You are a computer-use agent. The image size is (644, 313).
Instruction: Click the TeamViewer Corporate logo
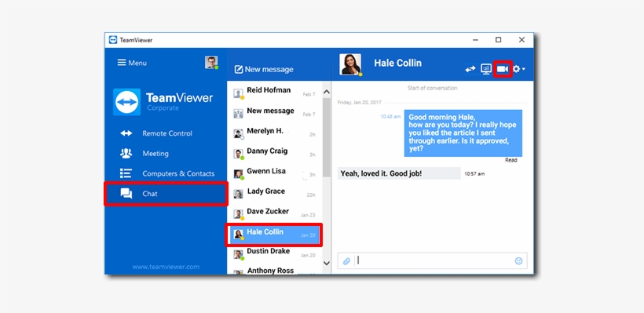pyautogui.click(x=163, y=102)
